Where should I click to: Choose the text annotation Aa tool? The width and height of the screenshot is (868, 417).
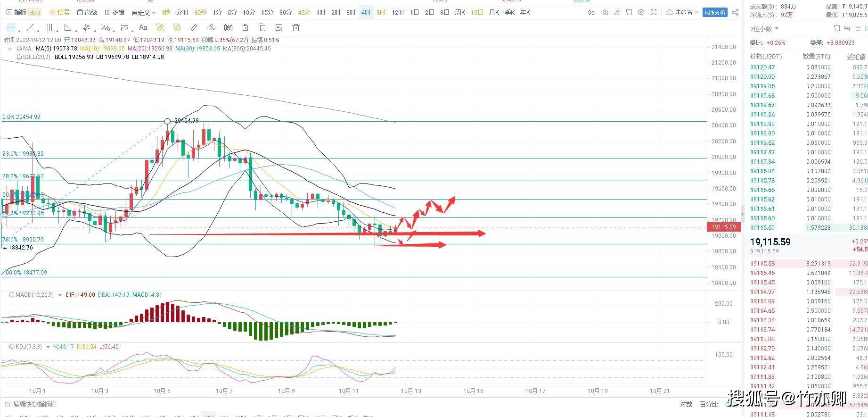143,28
